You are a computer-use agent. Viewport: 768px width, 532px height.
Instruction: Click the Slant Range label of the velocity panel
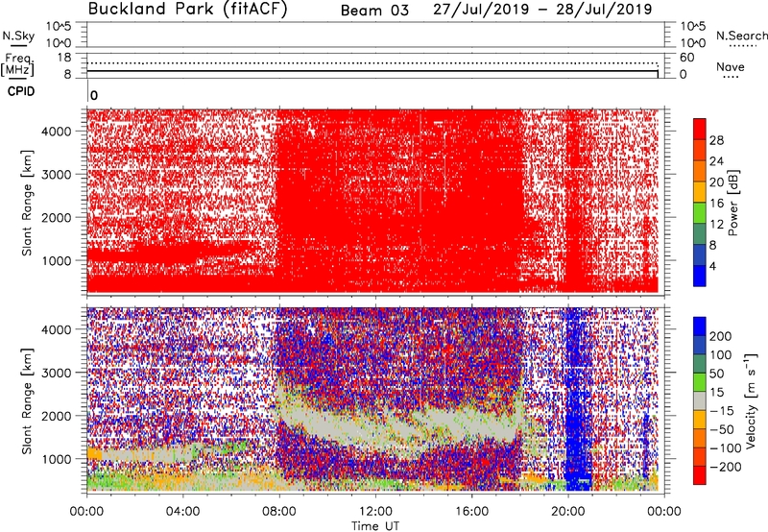pyautogui.click(x=27, y=400)
